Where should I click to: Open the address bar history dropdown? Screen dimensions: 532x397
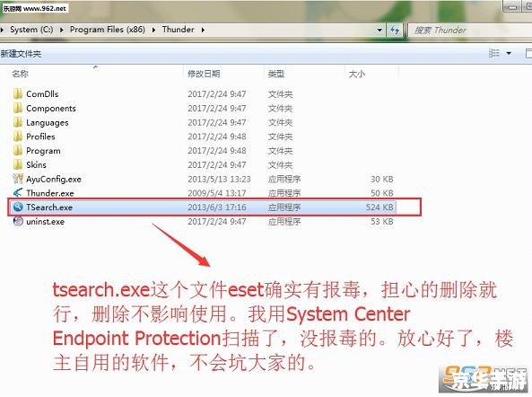point(379,30)
